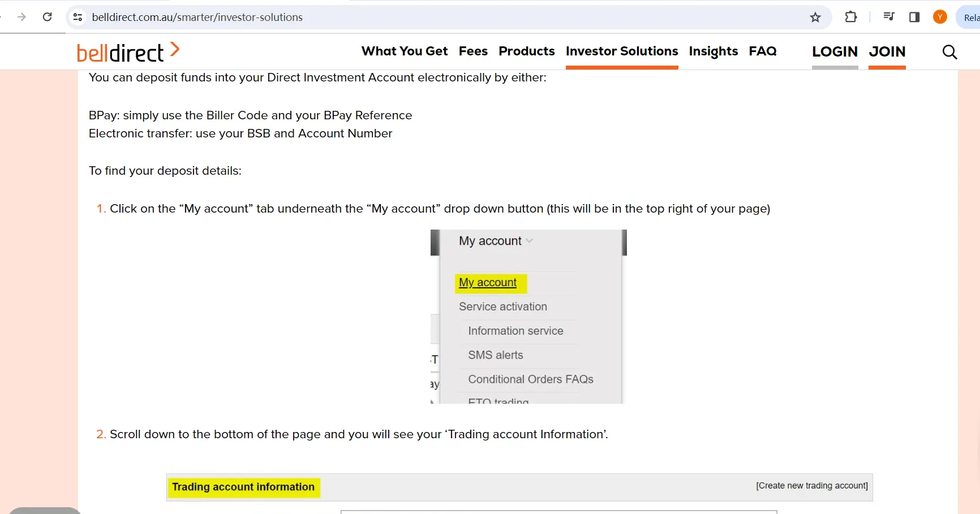
Task: Open the orange profile avatar
Action: [940, 17]
